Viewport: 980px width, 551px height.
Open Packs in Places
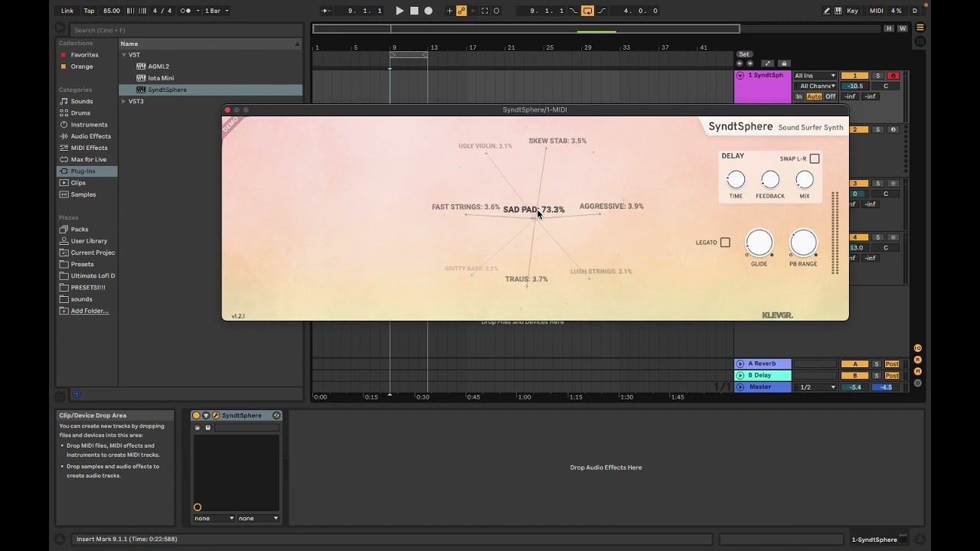click(x=80, y=230)
